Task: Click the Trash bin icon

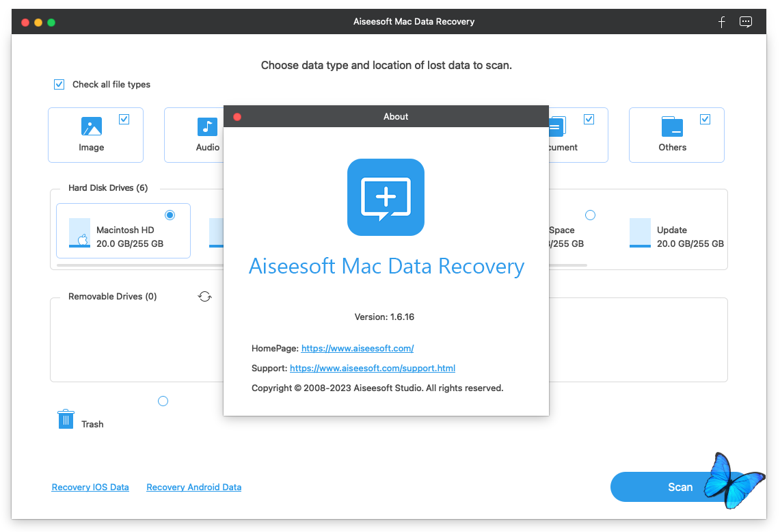Action: (x=66, y=419)
